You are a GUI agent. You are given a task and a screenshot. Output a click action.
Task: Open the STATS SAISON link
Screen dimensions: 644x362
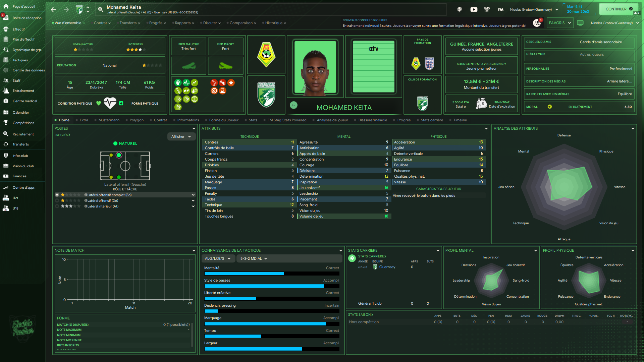pyautogui.click(x=360, y=314)
